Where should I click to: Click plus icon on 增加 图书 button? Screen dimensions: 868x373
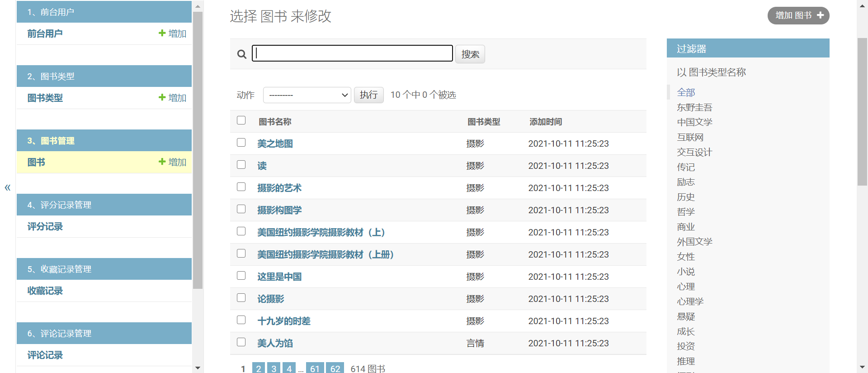820,15
